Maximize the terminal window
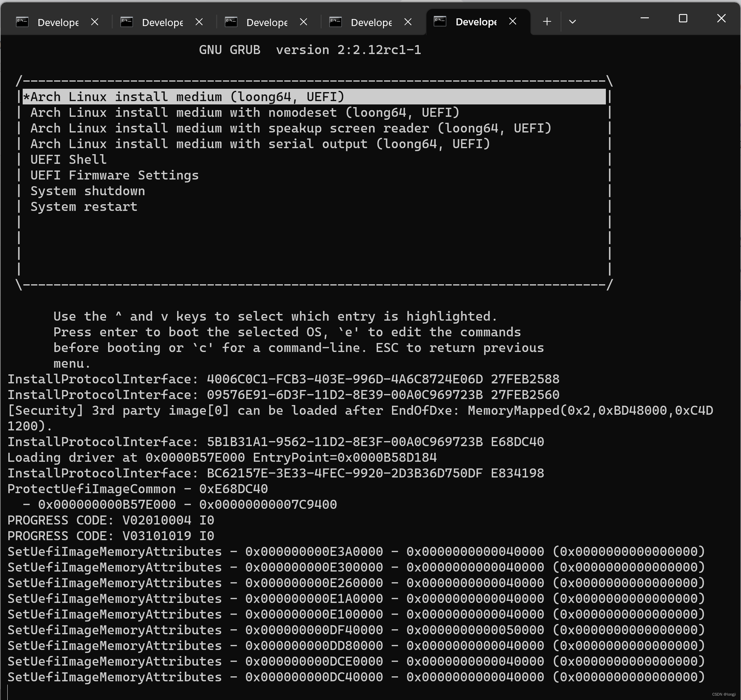The image size is (741, 700). 683,18
